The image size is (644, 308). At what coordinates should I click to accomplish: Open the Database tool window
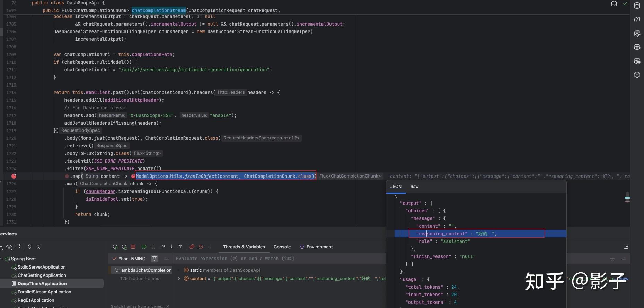[x=637, y=6]
